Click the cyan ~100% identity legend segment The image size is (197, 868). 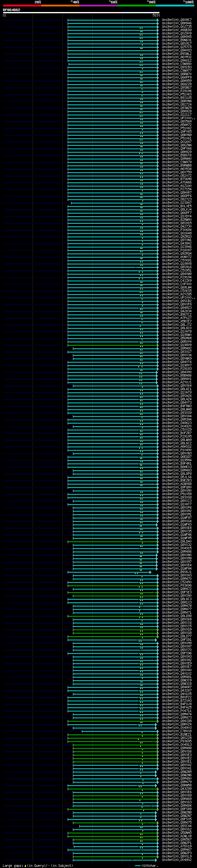click(175, 6)
